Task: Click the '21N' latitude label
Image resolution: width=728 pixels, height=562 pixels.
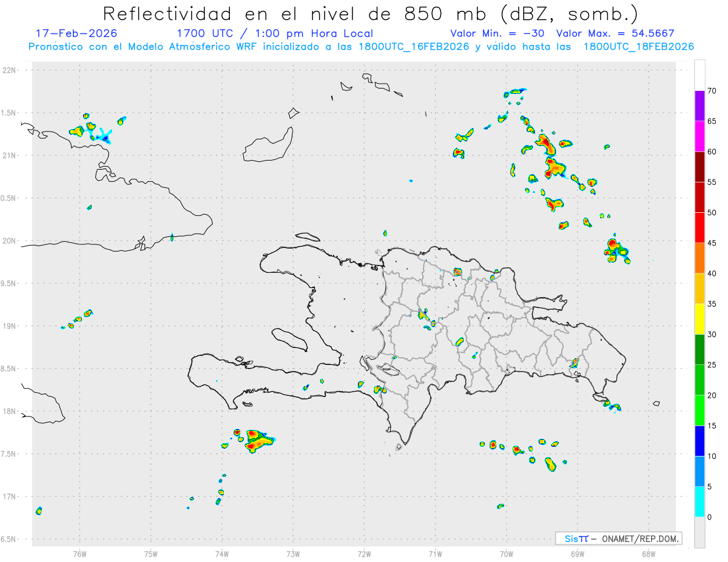Action: click(10, 155)
